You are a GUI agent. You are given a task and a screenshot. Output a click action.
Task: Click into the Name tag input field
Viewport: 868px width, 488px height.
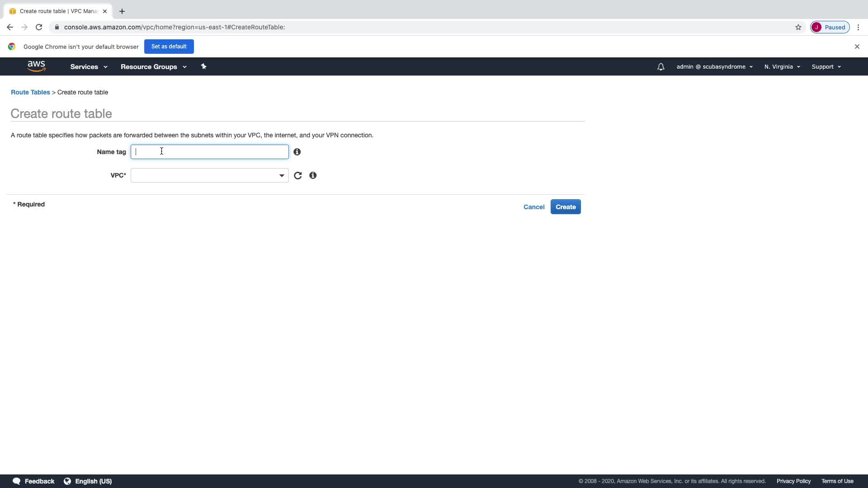[209, 152]
